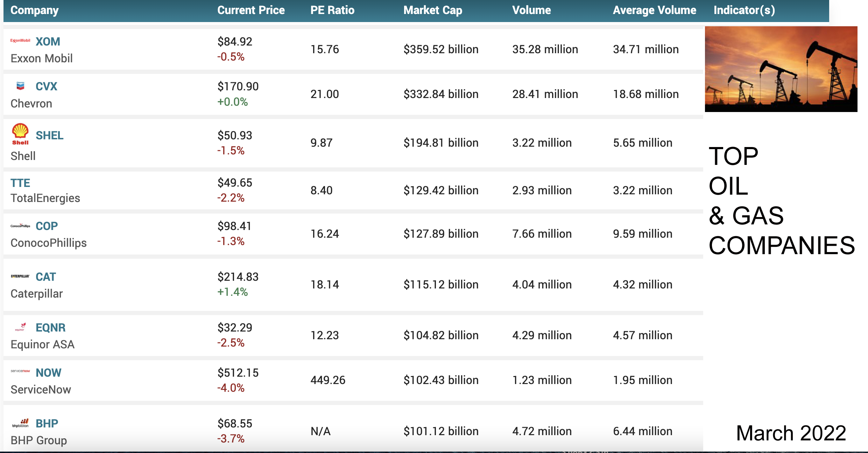Sort by the Current Price column header
The height and width of the screenshot is (453, 868).
pos(251,10)
